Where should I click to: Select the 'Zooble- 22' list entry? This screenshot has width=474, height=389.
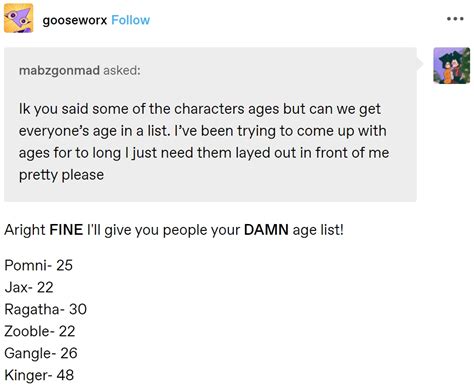(40, 331)
